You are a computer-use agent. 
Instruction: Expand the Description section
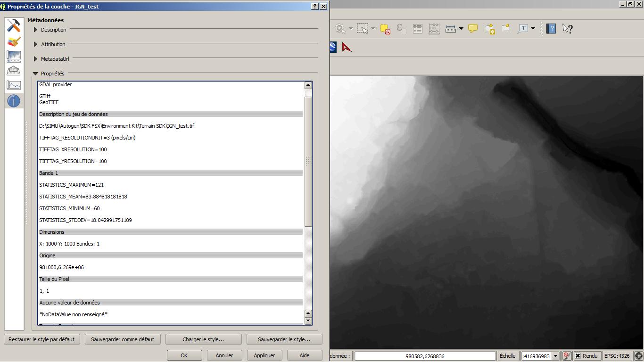(36, 30)
